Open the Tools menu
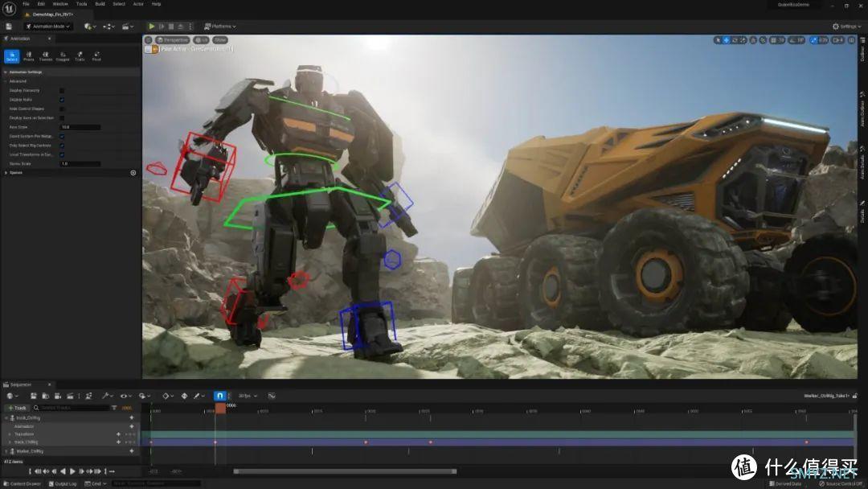This screenshot has height=489, width=868. click(81, 4)
